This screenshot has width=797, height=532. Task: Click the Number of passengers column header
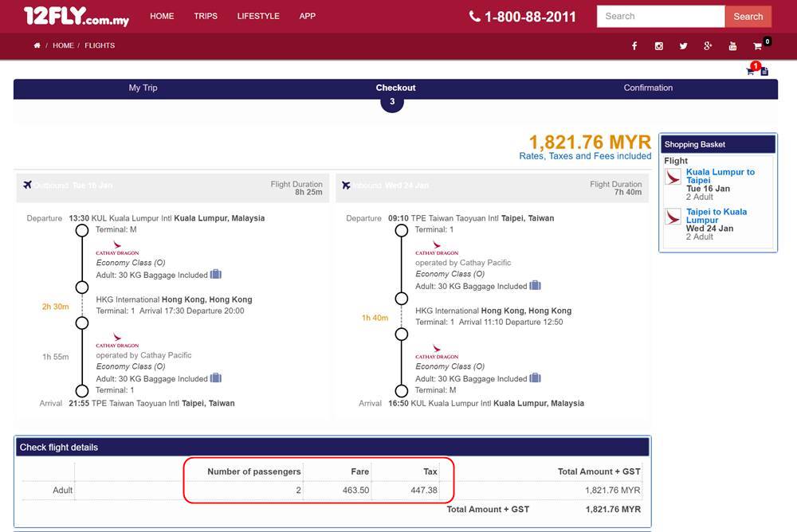coord(254,471)
